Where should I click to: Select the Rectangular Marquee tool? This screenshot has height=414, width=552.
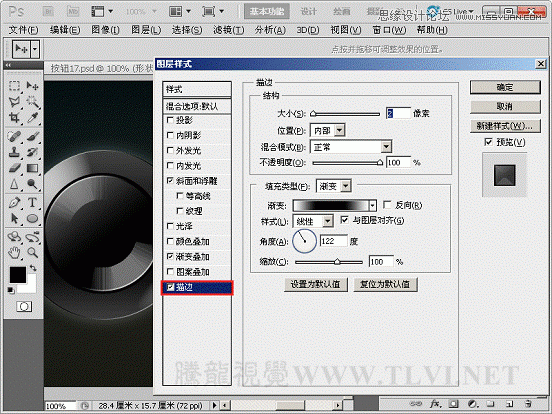click(x=14, y=86)
